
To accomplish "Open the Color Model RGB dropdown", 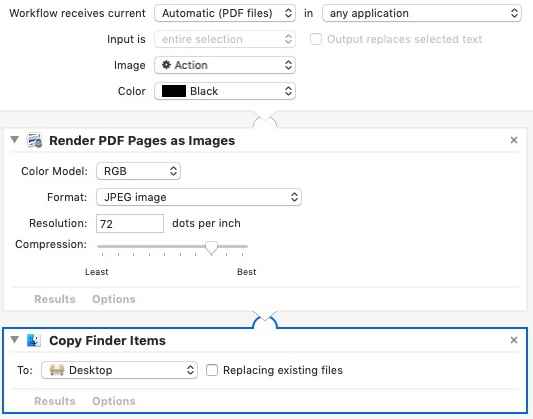I will click(x=138, y=171).
